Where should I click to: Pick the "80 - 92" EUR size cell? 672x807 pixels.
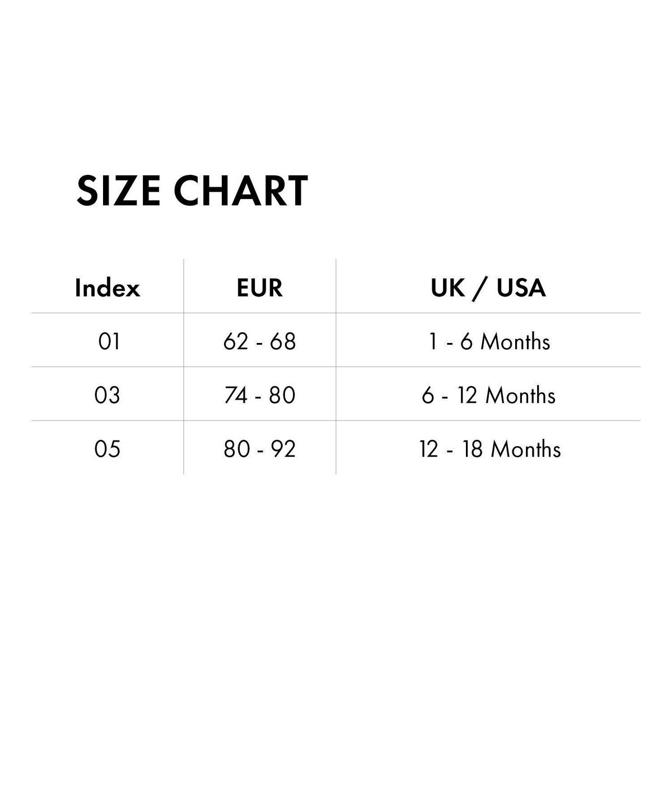(260, 449)
